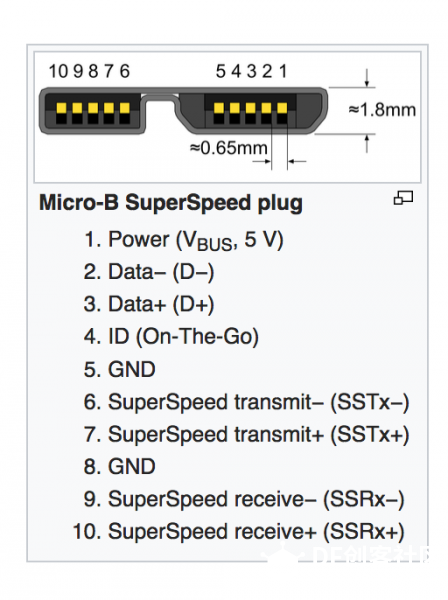Click the enlarge image icon beside the caption
The width and height of the screenshot is (448, 600).
click(403, 198)
